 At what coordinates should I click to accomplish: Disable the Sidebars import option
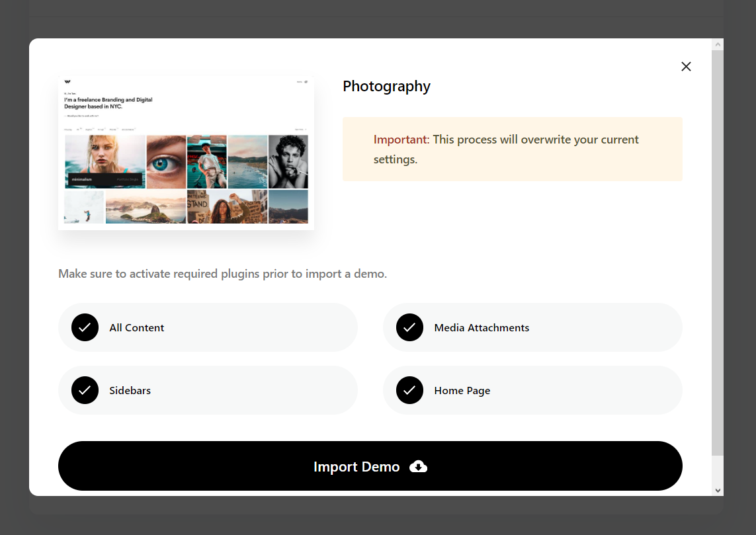point(85,391)
